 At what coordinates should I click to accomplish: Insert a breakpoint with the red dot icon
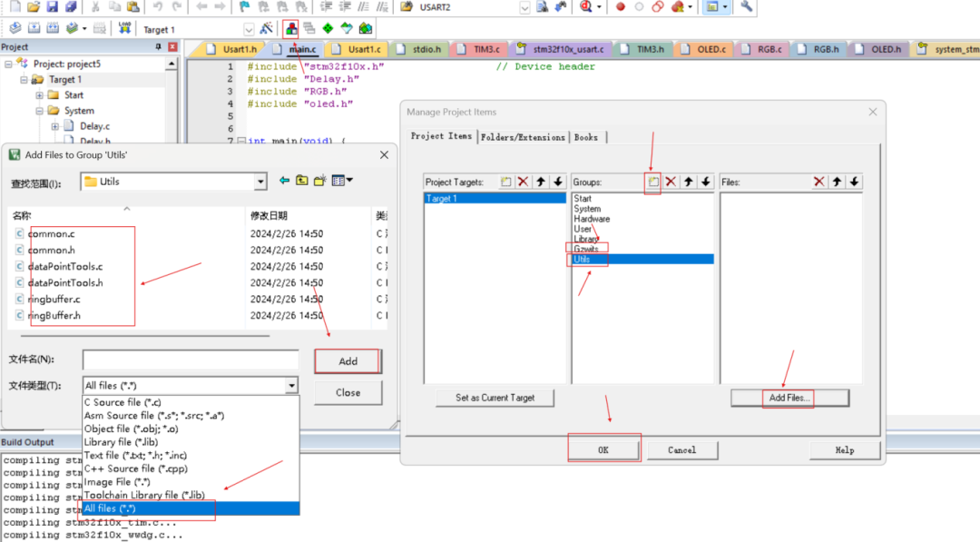(620, 7)
